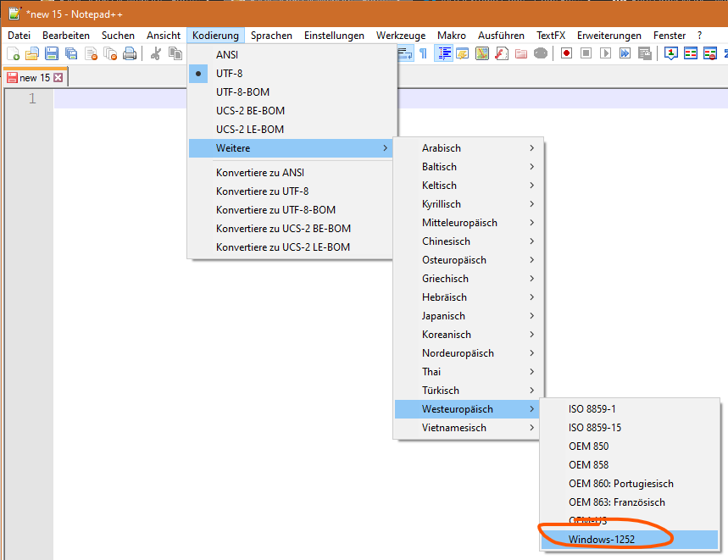Choose UCS-2 LE-BOM encoding

pyautogui.click(x=292, y=129)
